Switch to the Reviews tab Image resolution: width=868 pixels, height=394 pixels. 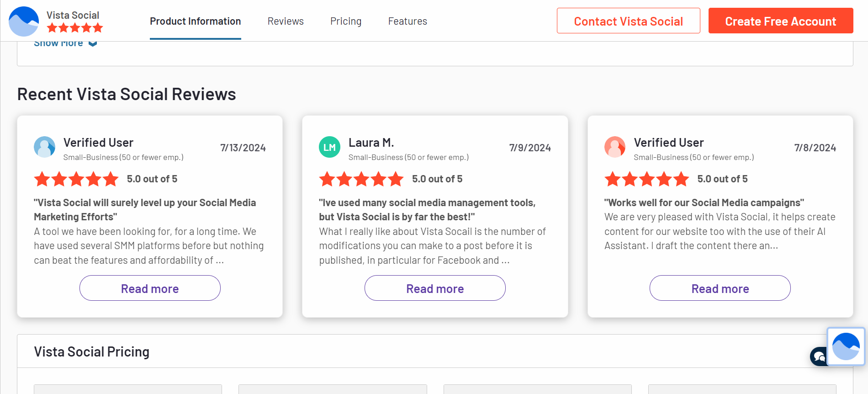pos(286,21)
